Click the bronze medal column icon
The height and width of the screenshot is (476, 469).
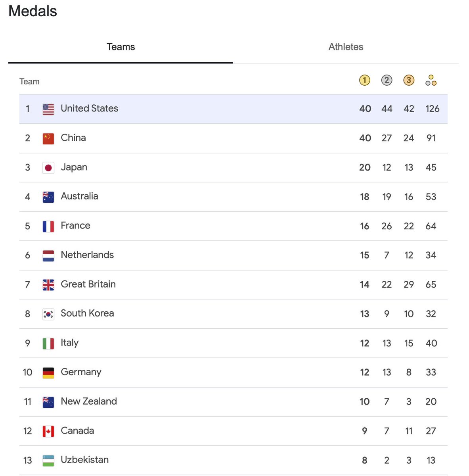tap(409, 80)
